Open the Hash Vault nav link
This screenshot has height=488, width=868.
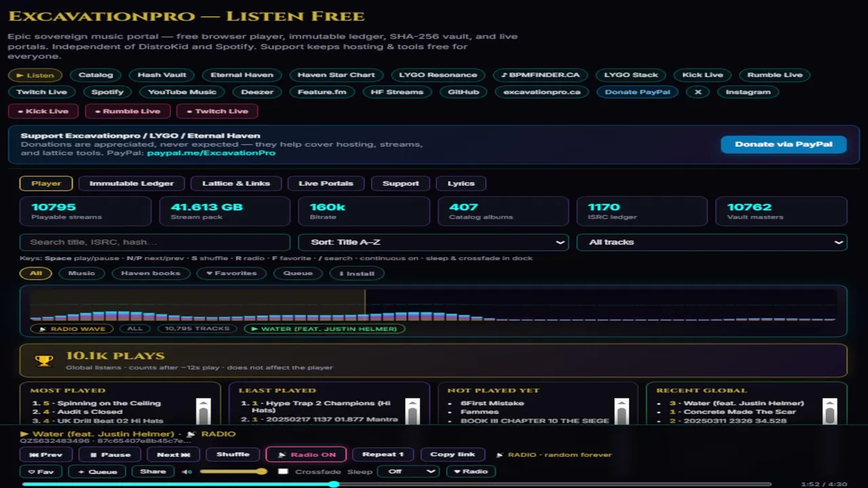point(162,75)
